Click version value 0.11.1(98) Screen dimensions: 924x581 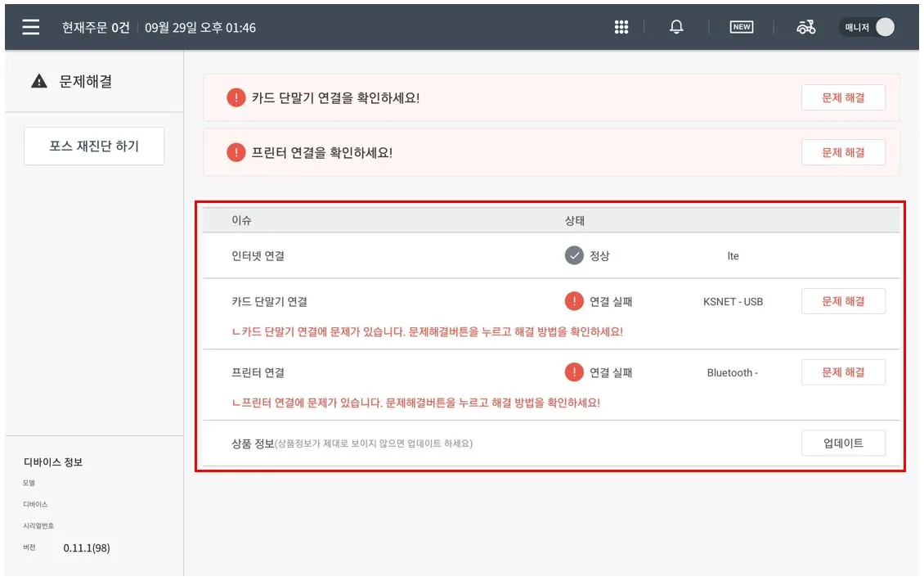click(x=87, y=548)
